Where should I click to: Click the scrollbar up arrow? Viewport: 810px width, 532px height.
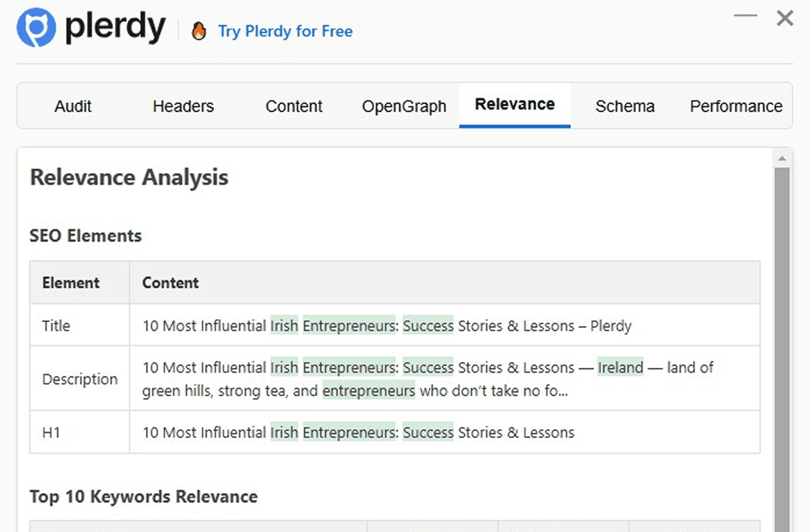(782, 158)
